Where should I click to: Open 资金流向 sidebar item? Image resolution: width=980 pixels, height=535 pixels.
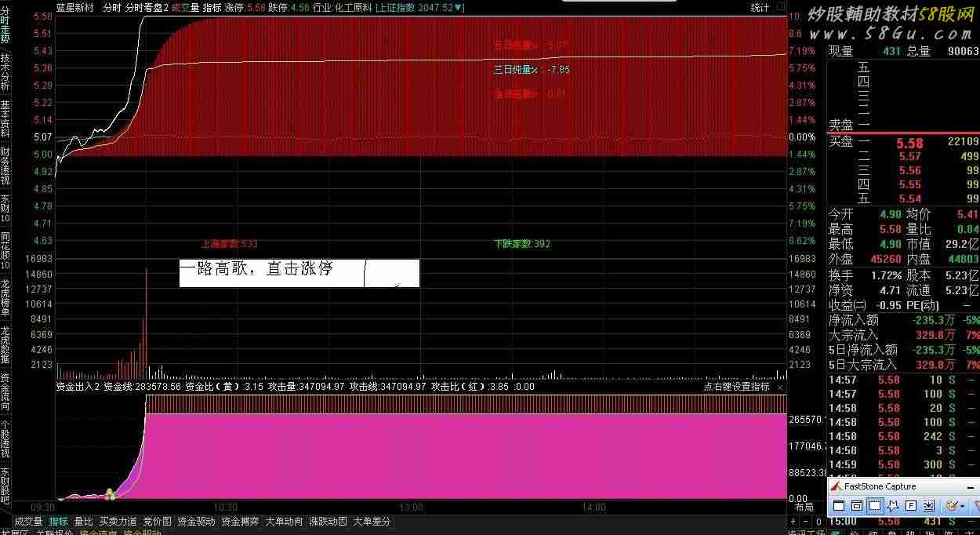[5, 392]
